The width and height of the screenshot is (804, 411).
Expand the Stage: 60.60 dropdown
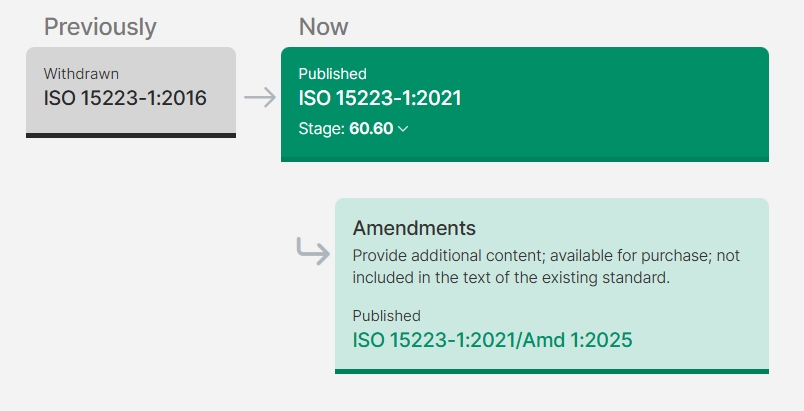click(x=353, y=129)
